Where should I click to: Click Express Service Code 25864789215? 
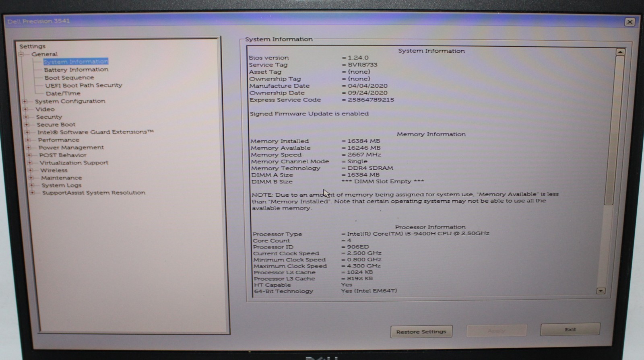click(x=371, y=100)
